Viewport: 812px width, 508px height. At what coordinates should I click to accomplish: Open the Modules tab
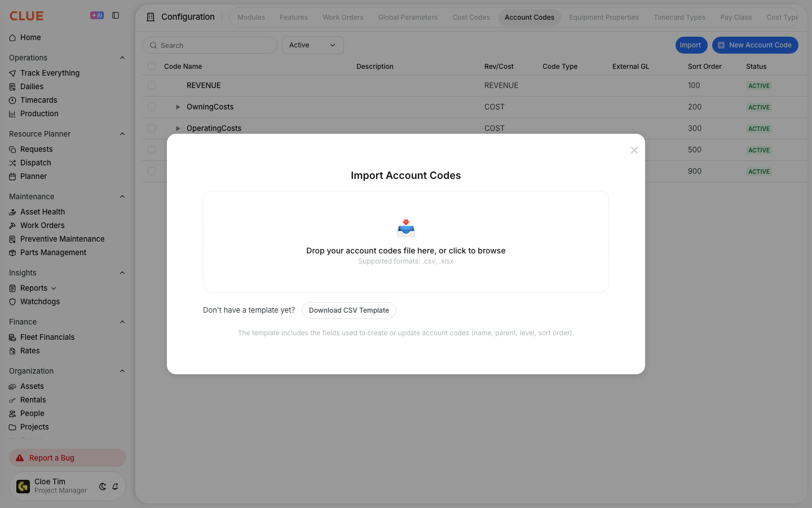pos(251,17)
